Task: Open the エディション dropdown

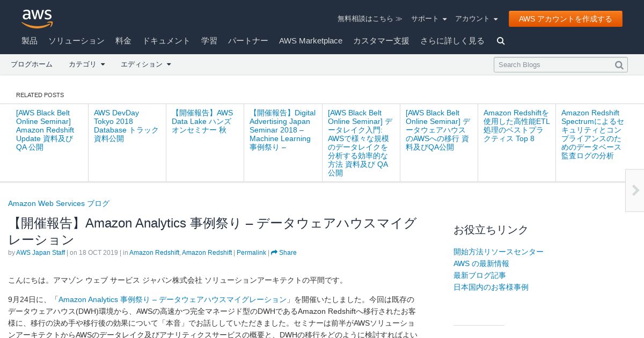Action: point(146,64)
